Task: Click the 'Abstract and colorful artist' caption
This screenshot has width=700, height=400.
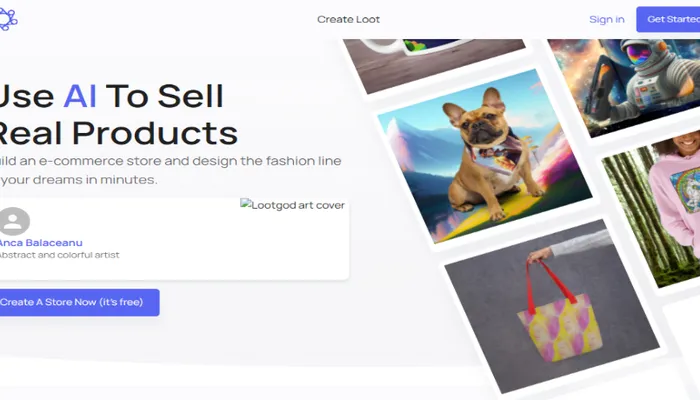Action: (x=59, y=255)
